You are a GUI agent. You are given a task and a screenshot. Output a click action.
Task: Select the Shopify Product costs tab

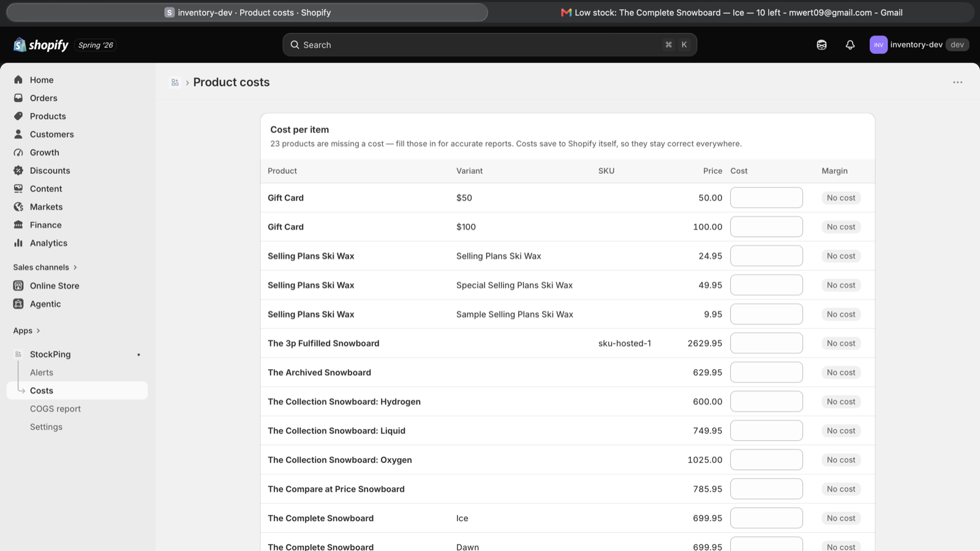(247, 12)
